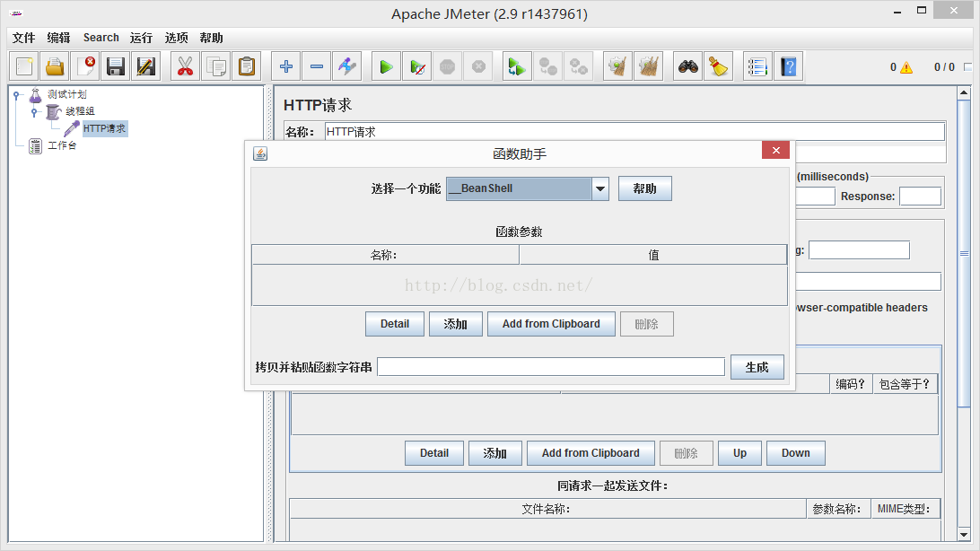Click the Toggle enable/disable icon
980x551 pixels.
point(347,66)
